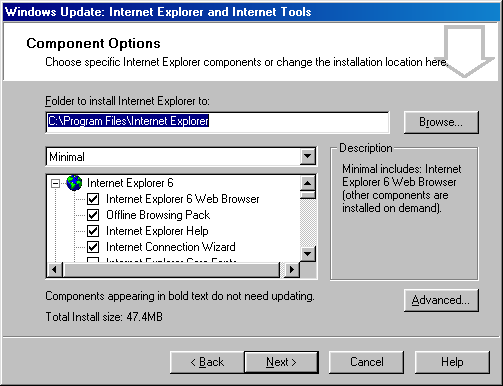
Task: Cancel the Windows Update setup
Action: click(x=366, y=362)
